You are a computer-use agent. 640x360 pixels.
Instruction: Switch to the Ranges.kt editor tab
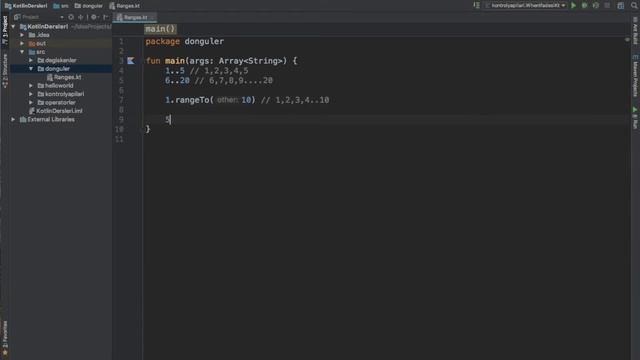coord(135,18)
